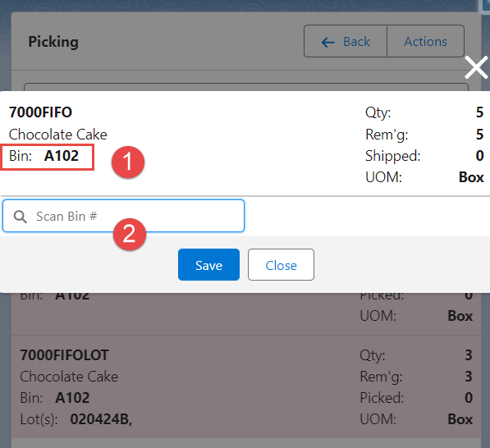The image size is (490, 448).
Task: Click the left arrow icon beside Back
Action: (328, 42)
